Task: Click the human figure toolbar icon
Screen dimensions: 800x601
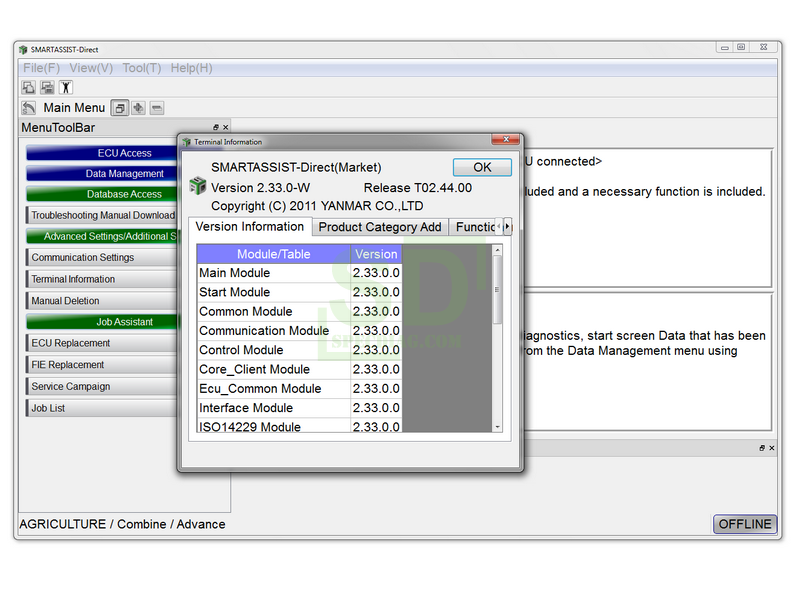Action: (x=65, y=88)
